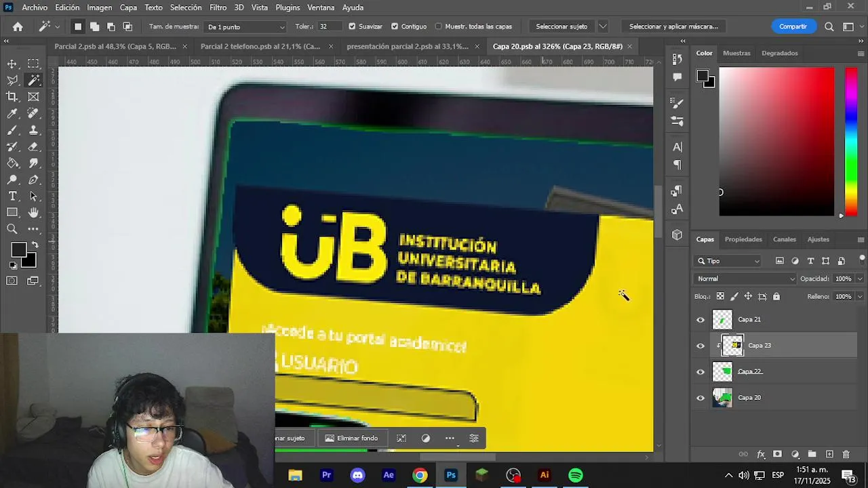This screenshot has height=488, width=868.
Task: Expand Opacidad value dropdown arrow
Action: coord(860,279)
